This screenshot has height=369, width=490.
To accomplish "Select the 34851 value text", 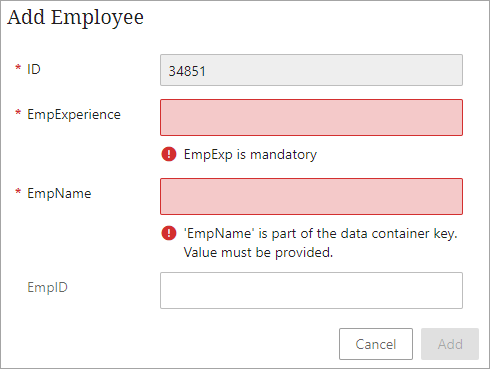I will (187, 71).
